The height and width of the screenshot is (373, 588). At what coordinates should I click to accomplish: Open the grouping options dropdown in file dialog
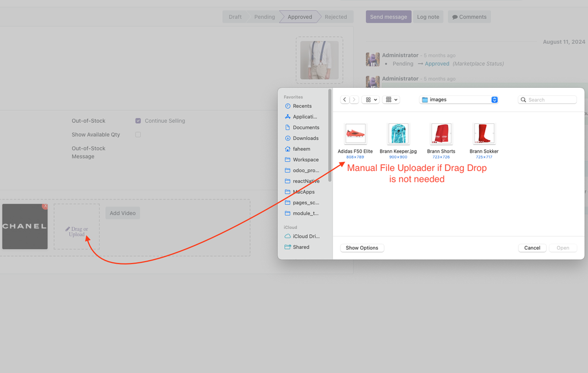click(390, 99)
